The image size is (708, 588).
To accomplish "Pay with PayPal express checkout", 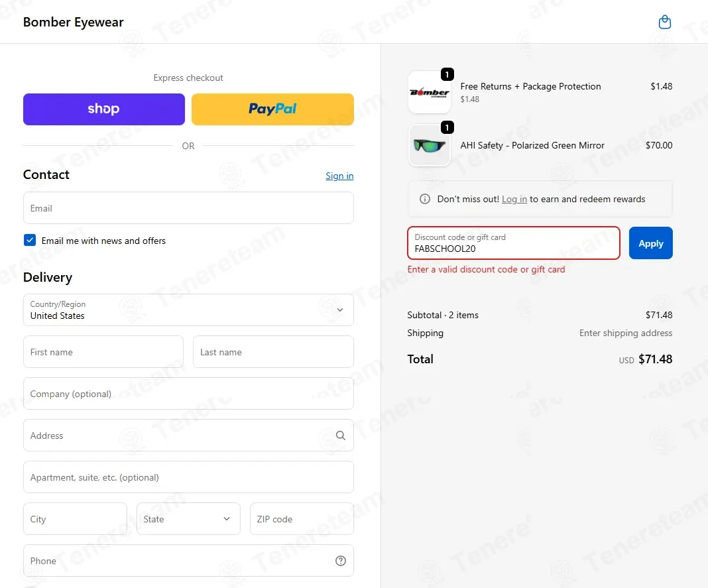I will (272, 109).
